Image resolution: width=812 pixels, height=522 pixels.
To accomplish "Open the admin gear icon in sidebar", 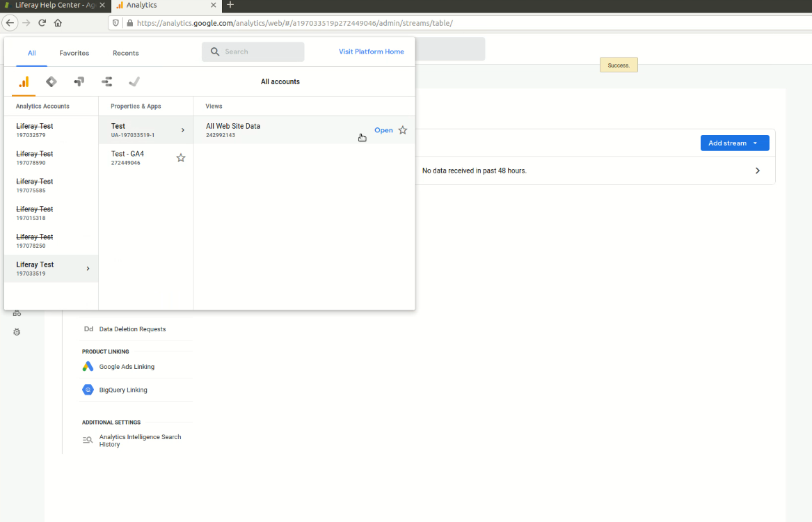I will tap(17, 333).
